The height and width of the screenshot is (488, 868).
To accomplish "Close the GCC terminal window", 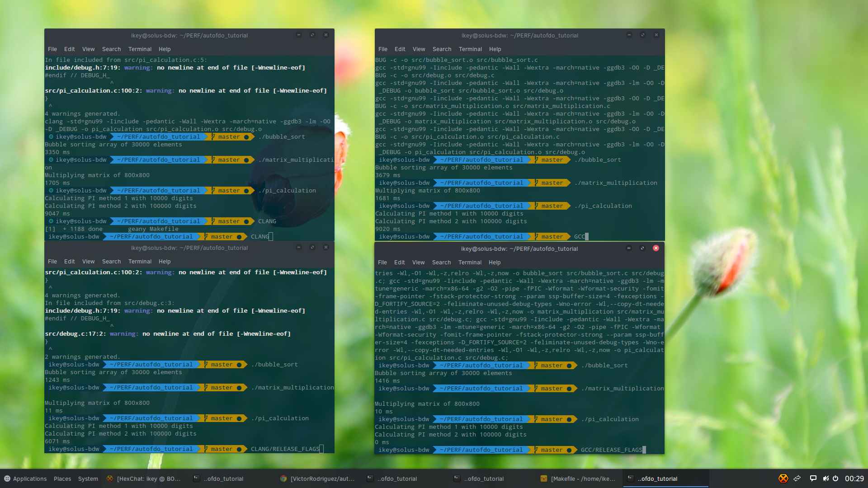I will (656, 35).
